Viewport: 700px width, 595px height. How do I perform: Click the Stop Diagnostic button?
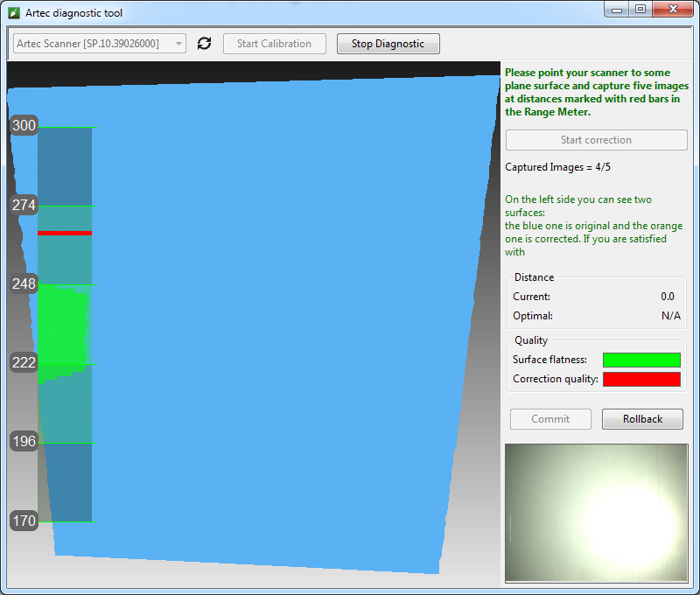[388, 44]
